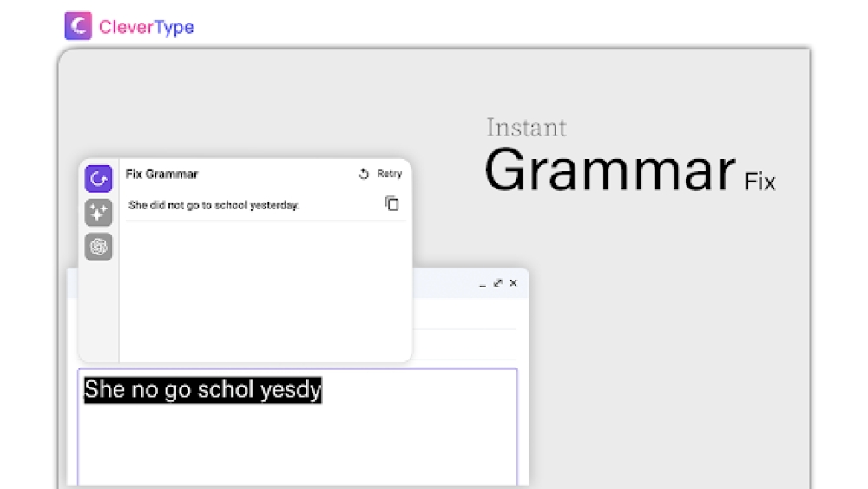Viewport: 868px width, 489px height.
Task: Close the compose window
Action: (x=513, y=283)
